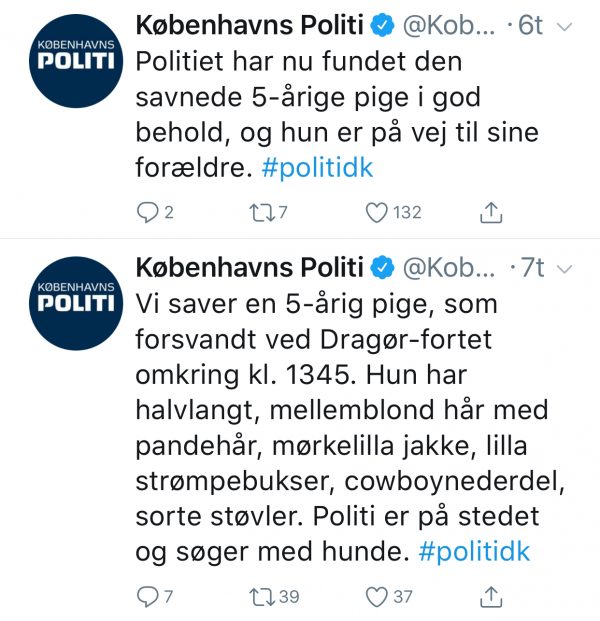This screenshot has width=600, height=621.
Task: Open options chevron on the 6t tweet
Action: (x=564, y=27)
